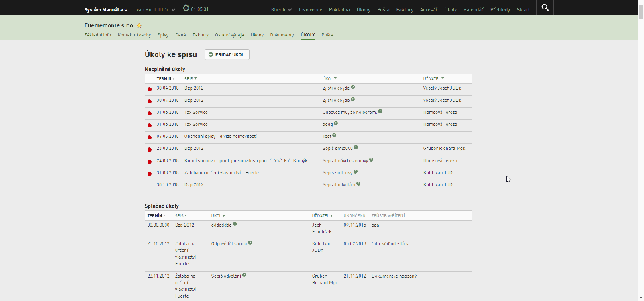The height and width of the screenshot is (301, 644).
Task: Click the info icon next to Sepsat odvolání
Action: tap(358, 184)
